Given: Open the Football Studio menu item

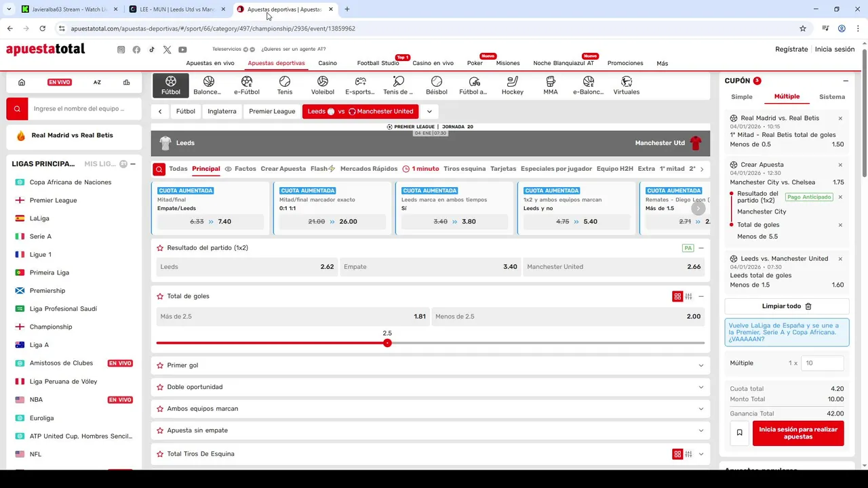Looking at the screenshot, I should point(378,63).
